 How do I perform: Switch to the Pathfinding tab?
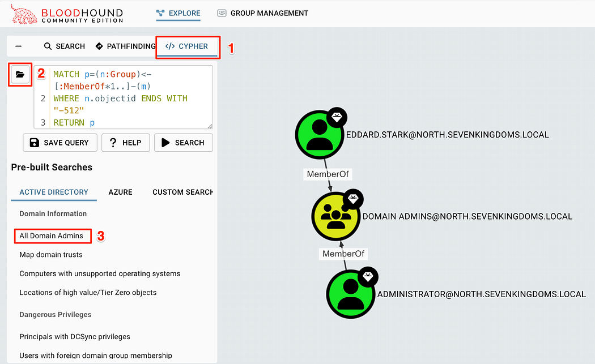pos(126,46)
